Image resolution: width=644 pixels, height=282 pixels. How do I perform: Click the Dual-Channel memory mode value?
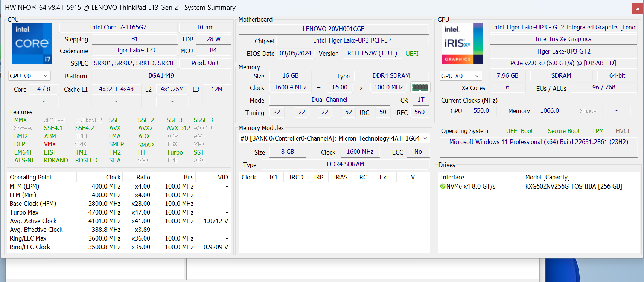pos(329,100)
